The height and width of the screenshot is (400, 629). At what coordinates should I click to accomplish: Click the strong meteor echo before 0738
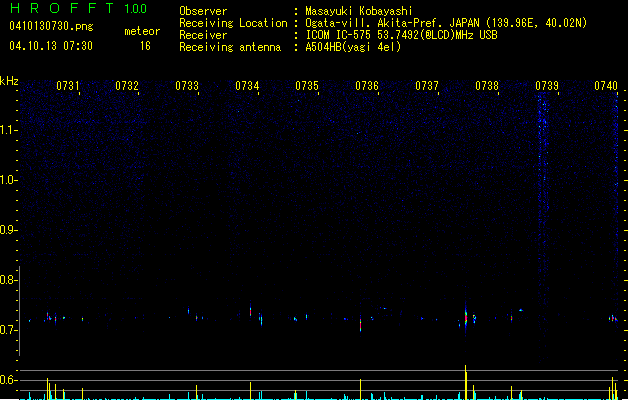click(x=466, y=317)
